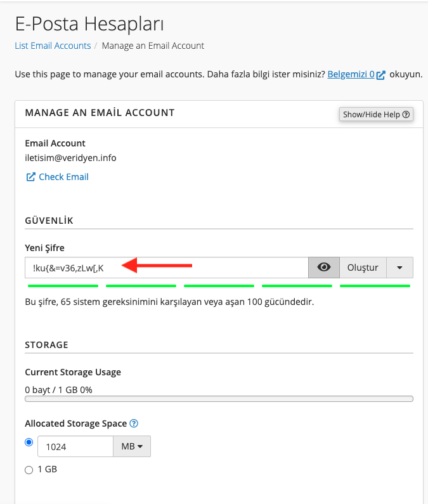Click Manage an Email Account breadcrumb item

pyautogui.click(x=153, y=46)
